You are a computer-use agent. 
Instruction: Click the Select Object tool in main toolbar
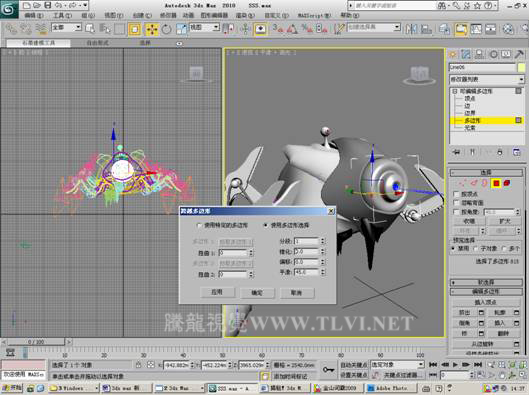(90, 29)
